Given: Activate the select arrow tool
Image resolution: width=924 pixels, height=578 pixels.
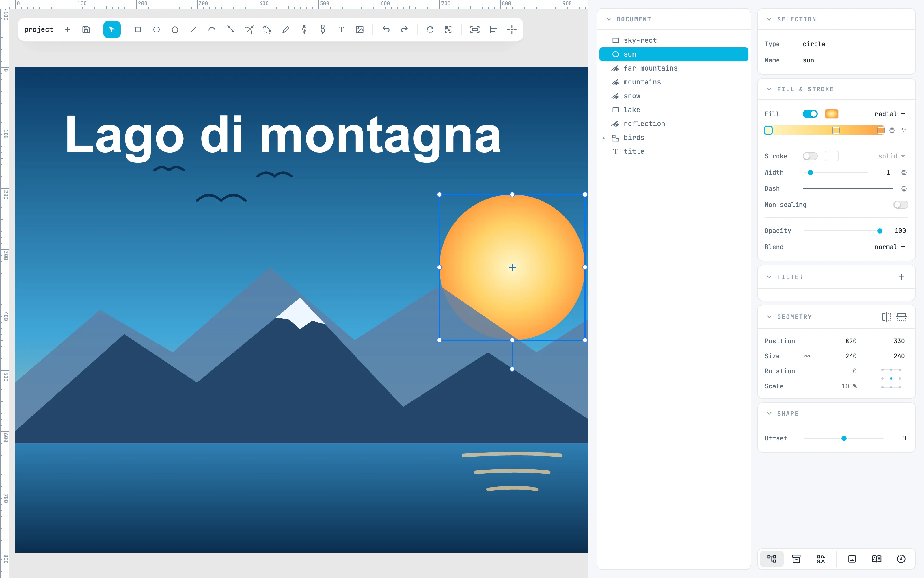Looking at the screenshot, I should click(x=112, y=29).
